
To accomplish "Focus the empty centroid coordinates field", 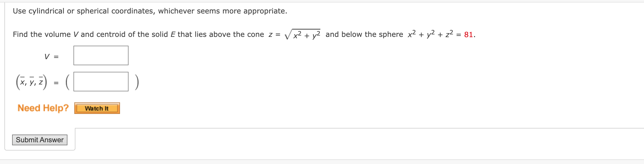I will (x=101, y=81).
